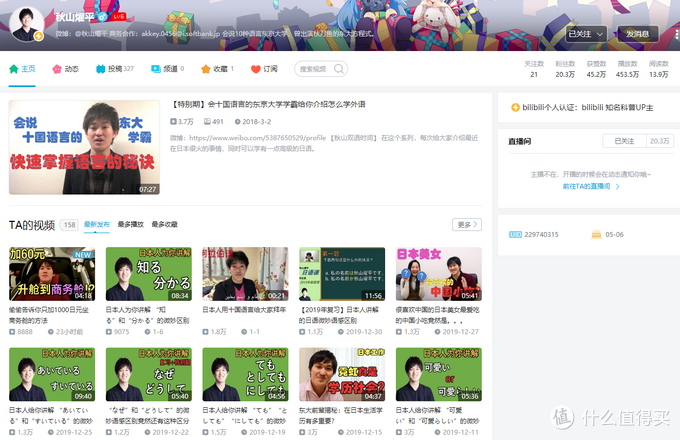Click the 更多 more videos button

click(467, 225)
